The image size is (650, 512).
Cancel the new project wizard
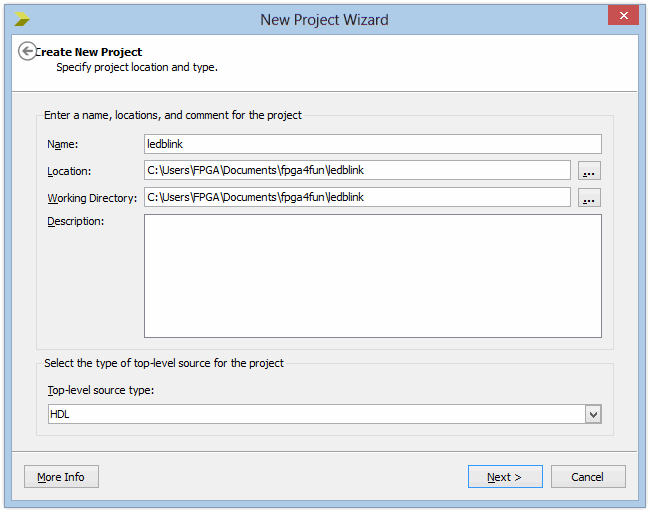(x=588, y=477)
